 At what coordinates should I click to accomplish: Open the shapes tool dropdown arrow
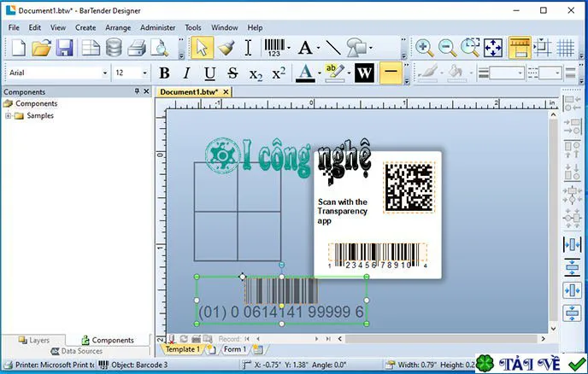pyautogui.click(x=371, y=48)
